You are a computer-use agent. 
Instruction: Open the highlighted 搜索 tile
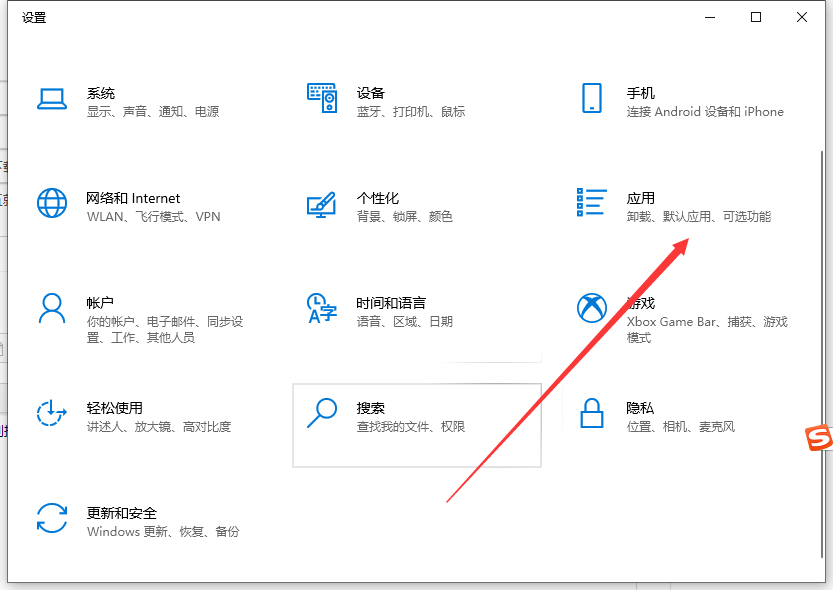417,425
